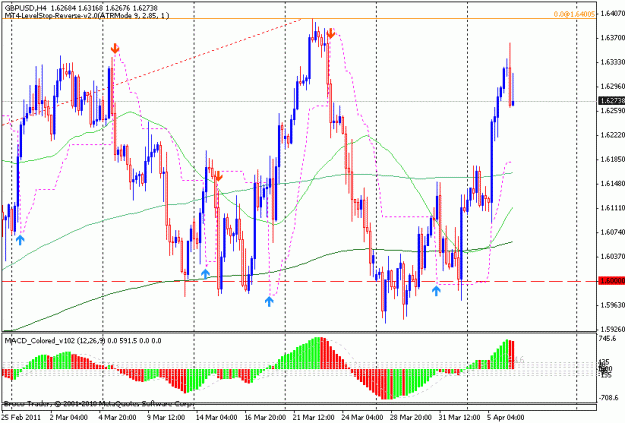The width and height of the screenshot is (625, 423).
Task: Select the blue buy arrow touching the 1.60000 line near 14 Mar
Action: (x=205, y=273)
